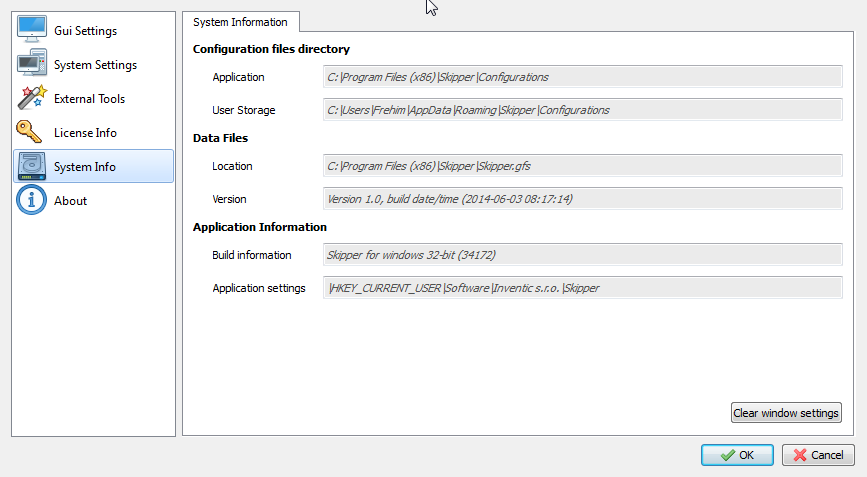
Task: Dismiss the dialog with Cancel button
Action: click(818, 455)
